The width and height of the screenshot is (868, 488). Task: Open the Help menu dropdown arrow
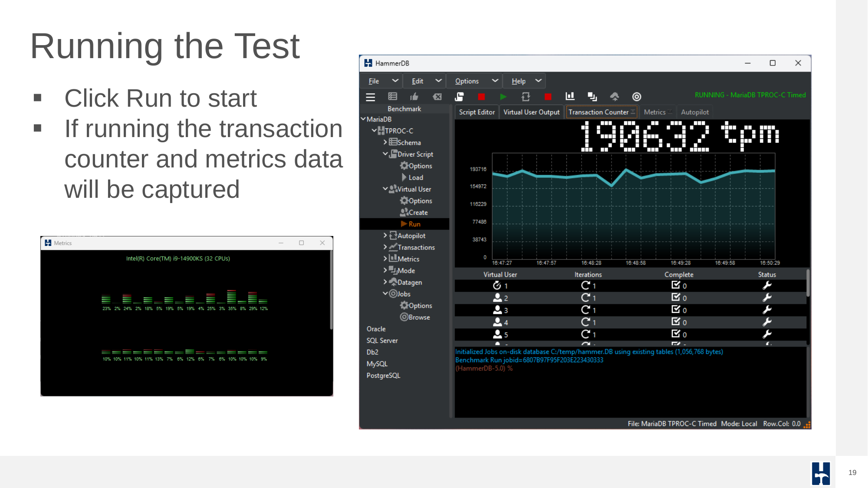(x=539, y=81)
